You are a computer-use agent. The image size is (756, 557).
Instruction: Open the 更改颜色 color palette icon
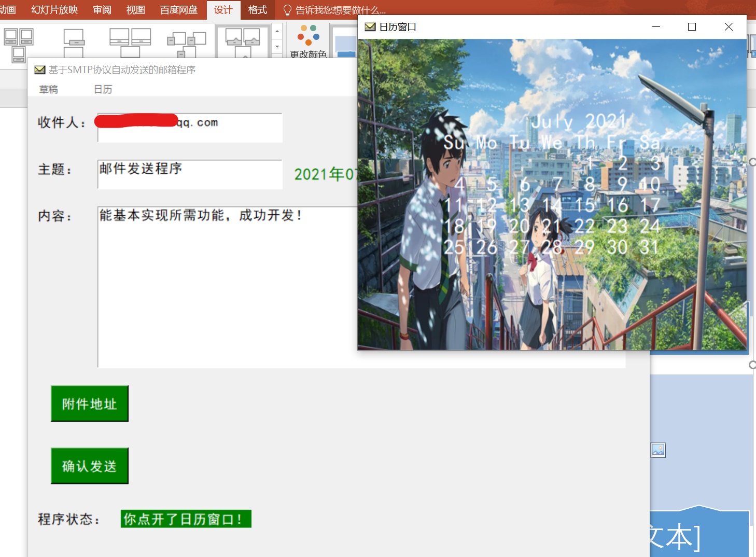point(308,35)
